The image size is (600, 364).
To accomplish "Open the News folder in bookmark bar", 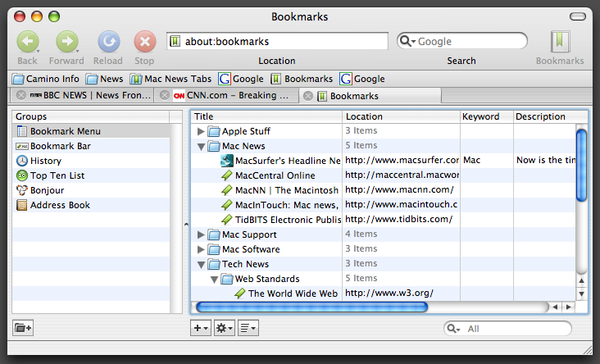I will point(104,79).
